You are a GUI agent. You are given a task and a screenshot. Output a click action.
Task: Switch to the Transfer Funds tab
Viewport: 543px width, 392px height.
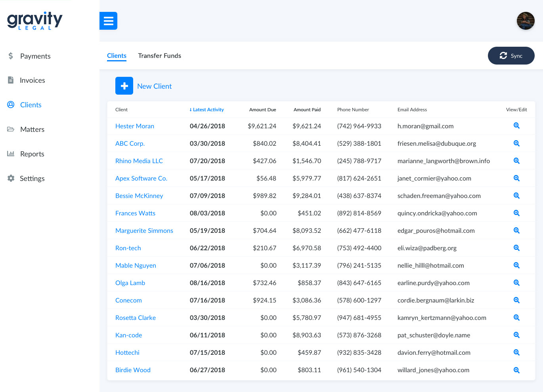click(159, 56)
